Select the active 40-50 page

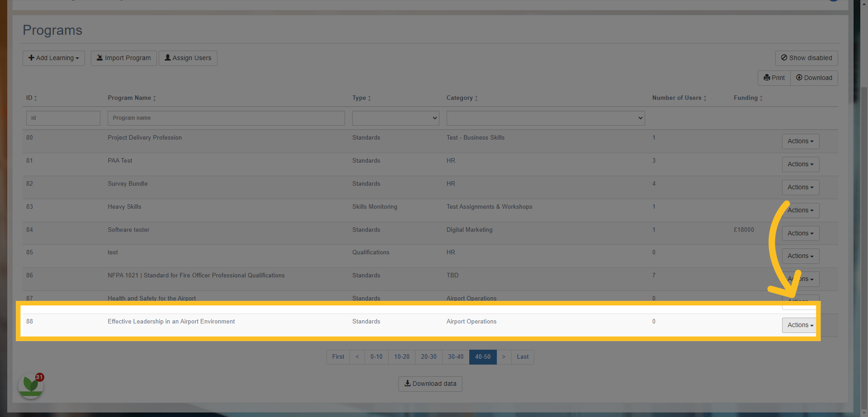point(483,357)
